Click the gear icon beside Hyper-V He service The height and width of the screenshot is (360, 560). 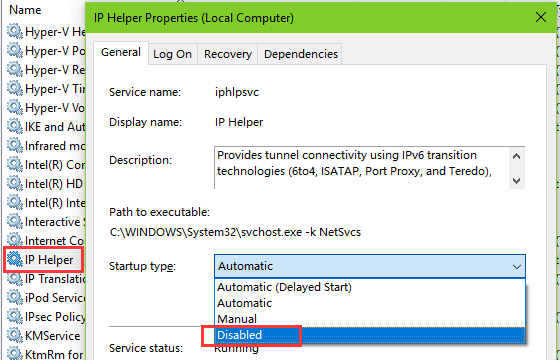tap(15, 31)
